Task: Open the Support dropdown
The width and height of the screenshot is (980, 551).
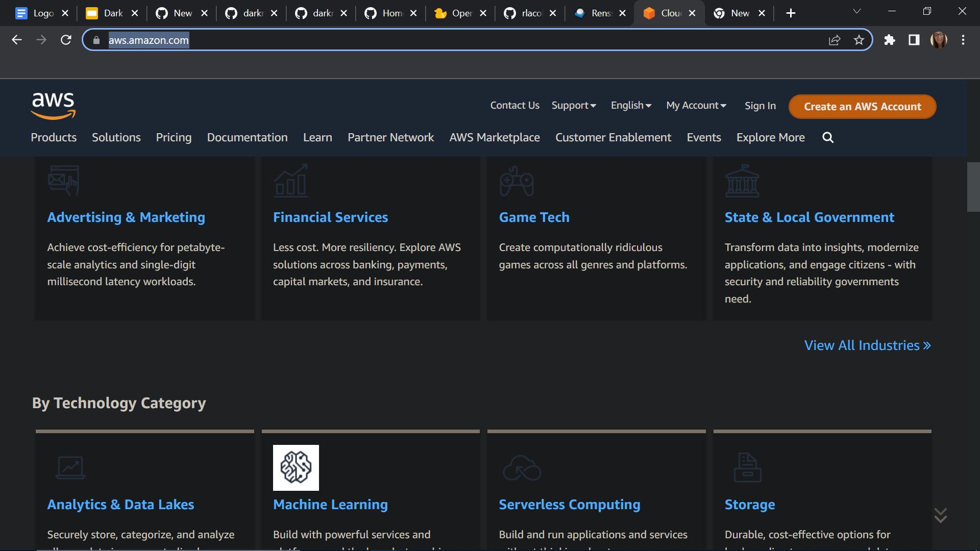Action: click(573, 106)
